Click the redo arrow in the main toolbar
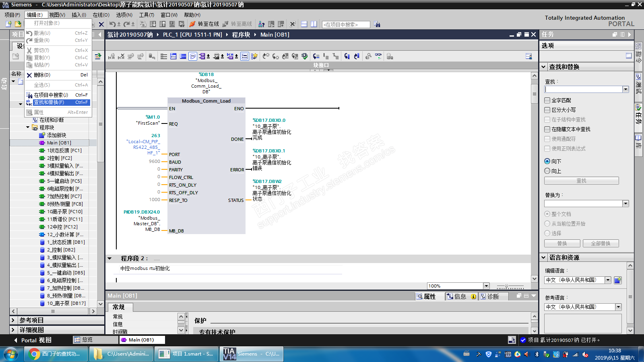 pos(127,24)
